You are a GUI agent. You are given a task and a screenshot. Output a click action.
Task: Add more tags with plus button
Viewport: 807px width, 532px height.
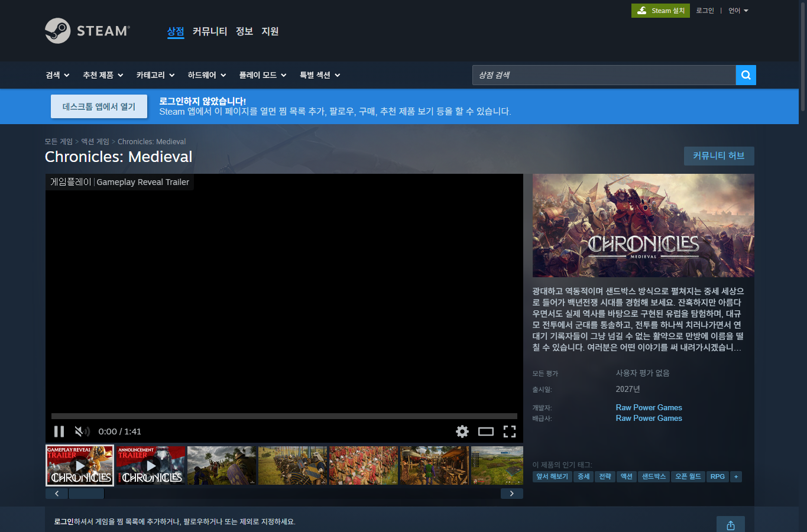coord(736,476)
